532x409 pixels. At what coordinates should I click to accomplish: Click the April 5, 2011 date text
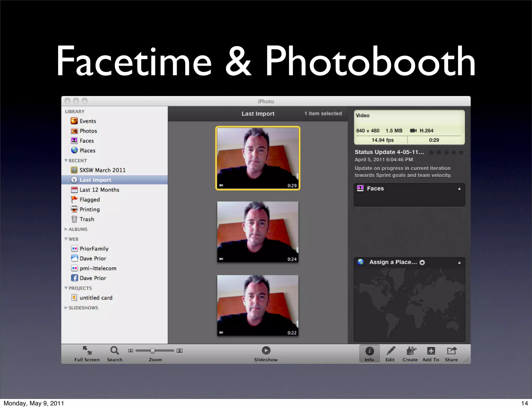point(384,160)
